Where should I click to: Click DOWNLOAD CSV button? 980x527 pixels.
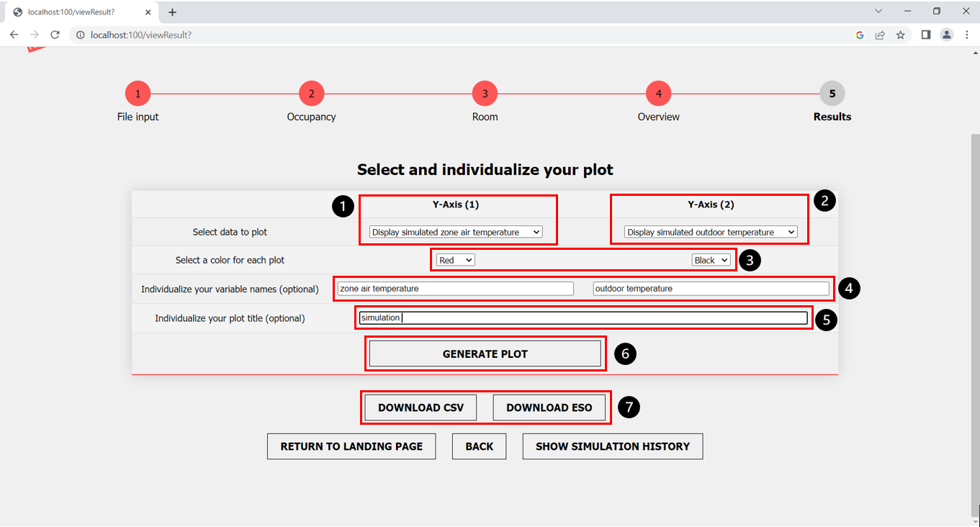(x=421, y=407)
